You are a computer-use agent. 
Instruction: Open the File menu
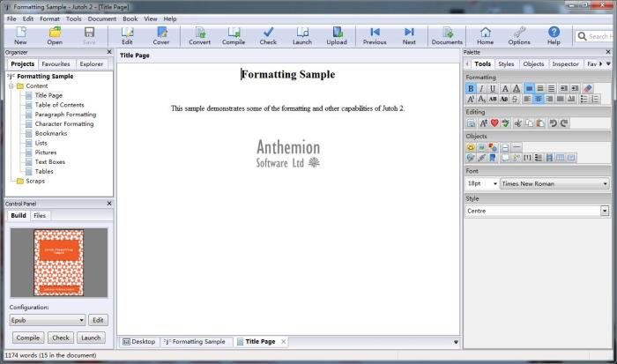(x=11, y=19)
